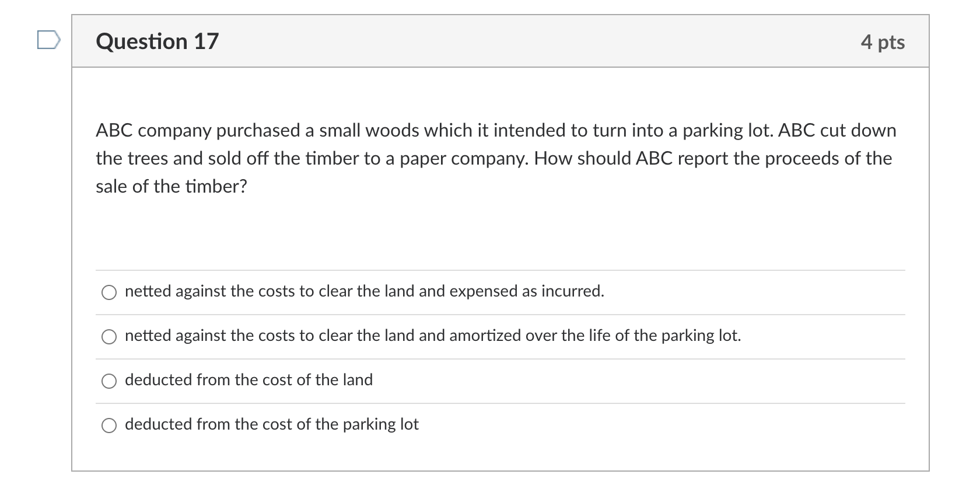980x502 pixels.
Task: Select radio button for 'deducted from the cost of the parking lot'
Action: coord(109,426)
